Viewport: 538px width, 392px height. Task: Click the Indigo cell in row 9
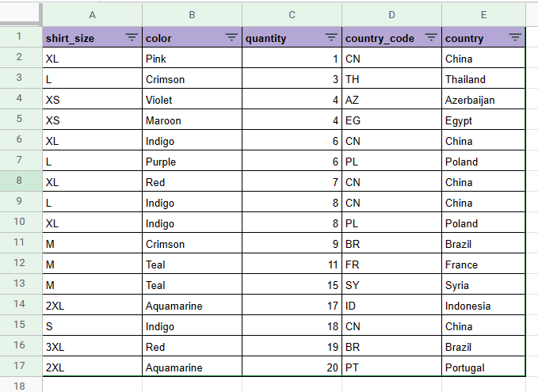coord(192,202)
